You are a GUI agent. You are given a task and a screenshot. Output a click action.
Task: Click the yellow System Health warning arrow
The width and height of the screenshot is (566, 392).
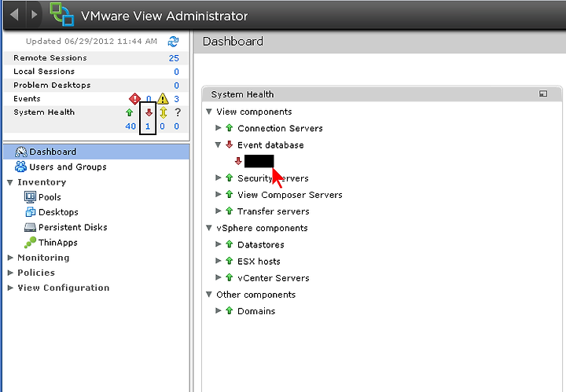point(164,112)
